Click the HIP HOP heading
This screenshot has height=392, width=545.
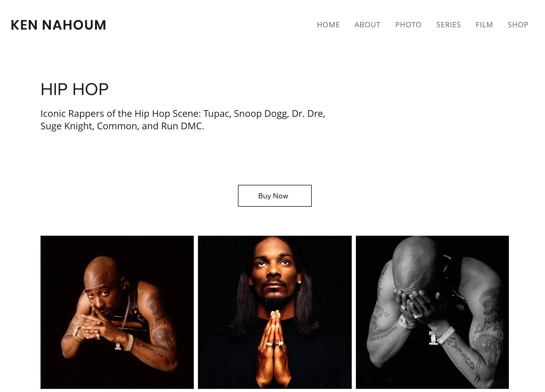point(75,89)
